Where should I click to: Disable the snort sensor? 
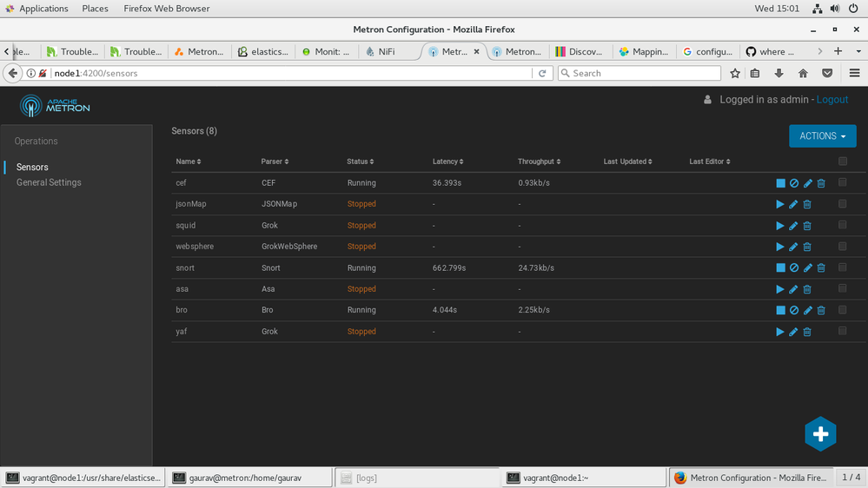click(x=794, y=267)
